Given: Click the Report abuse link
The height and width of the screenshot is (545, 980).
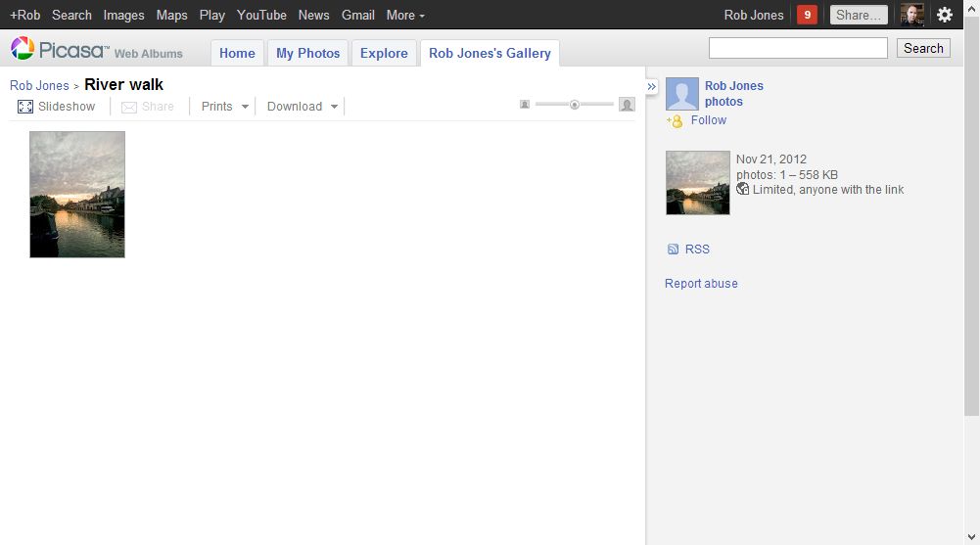Looking at the screenshot, I should click(x=701, y=284).
